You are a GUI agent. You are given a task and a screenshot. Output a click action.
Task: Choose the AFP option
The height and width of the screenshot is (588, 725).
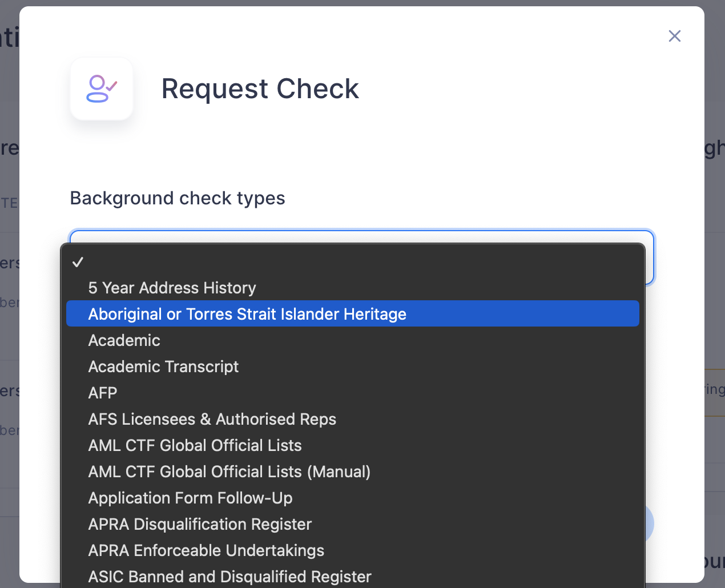[103, 393]
